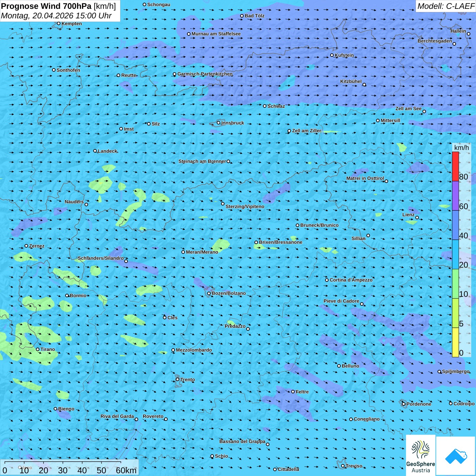Click the Zernez city label
The height and width of the screenshot is (476, 476).
37,246
